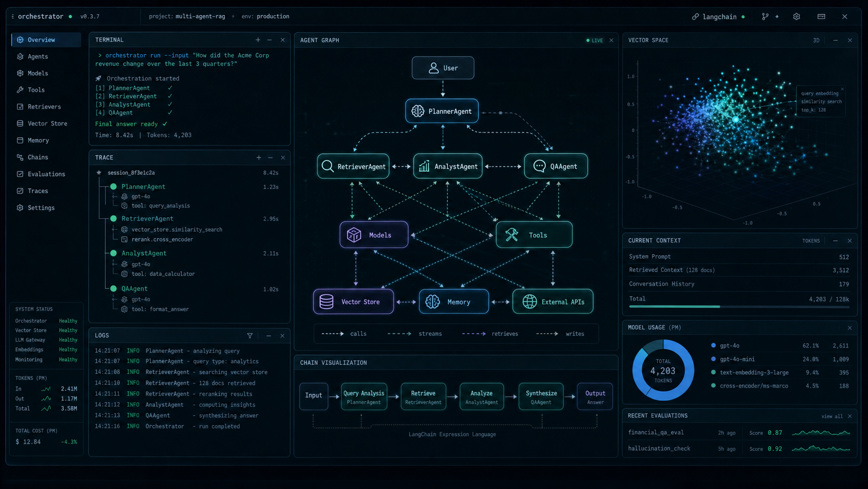Select the AnalystAgent graph node

point(448,166)
